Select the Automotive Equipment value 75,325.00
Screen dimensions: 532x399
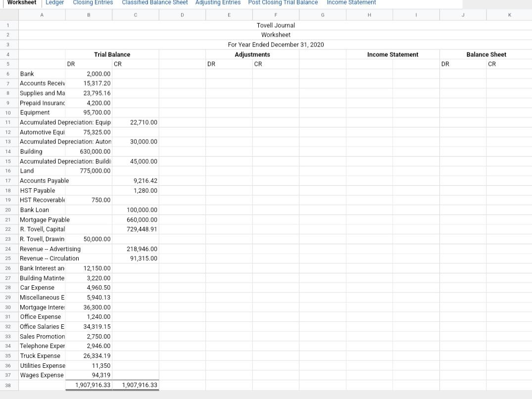point(89,132)
